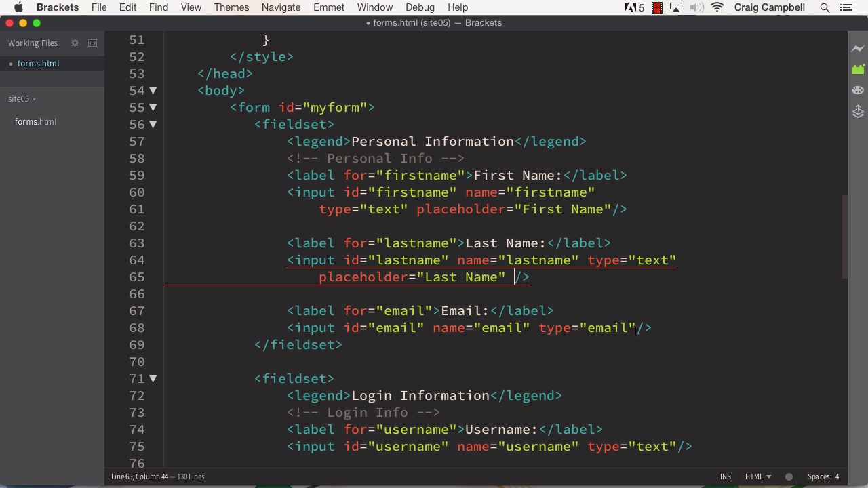Viewport: 868px width, 488px height.
Task: Open the Brackets application menu
Action: (x=58, y=7)
